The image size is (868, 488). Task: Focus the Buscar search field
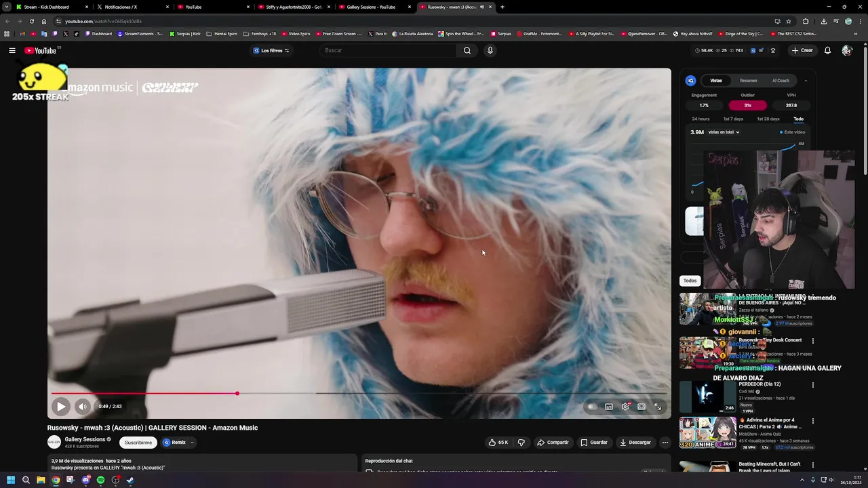[388, 50]
